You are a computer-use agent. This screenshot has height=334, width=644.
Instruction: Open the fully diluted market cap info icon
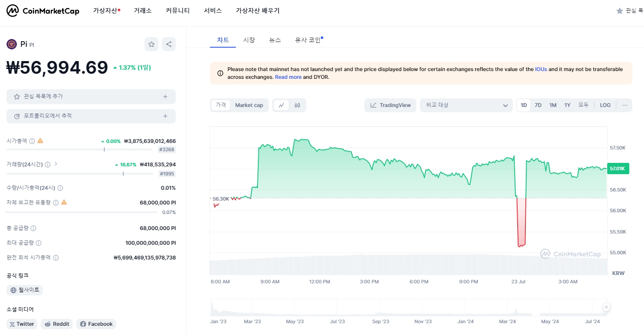pos(56,258)
